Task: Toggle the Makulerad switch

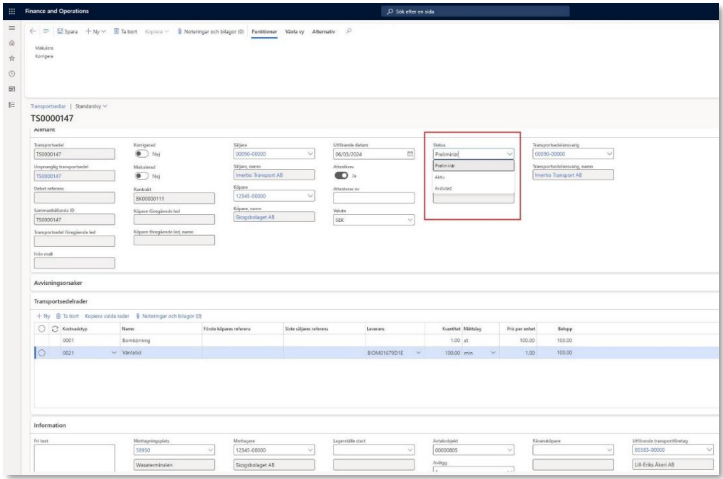Action: (142, 175)
